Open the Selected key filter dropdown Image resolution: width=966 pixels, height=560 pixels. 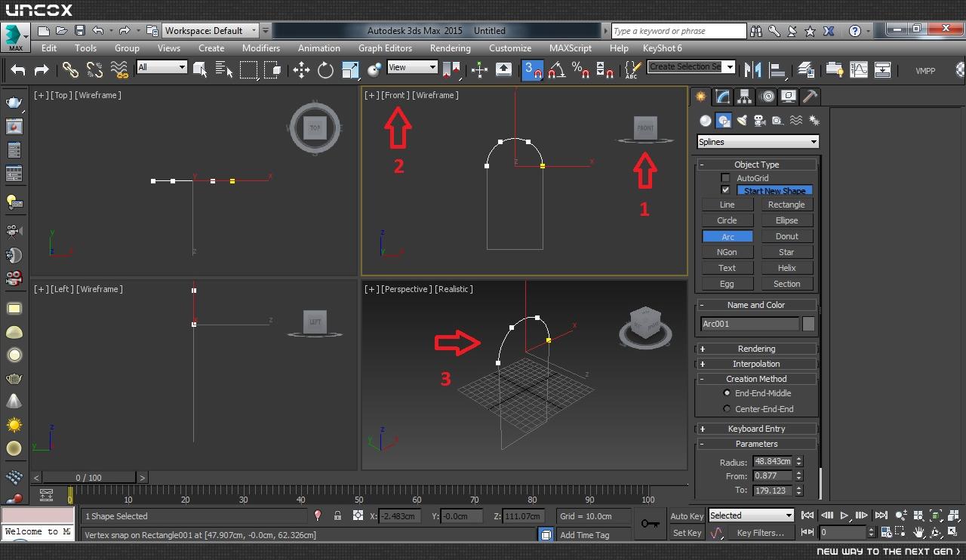click(x=751, y=515)
